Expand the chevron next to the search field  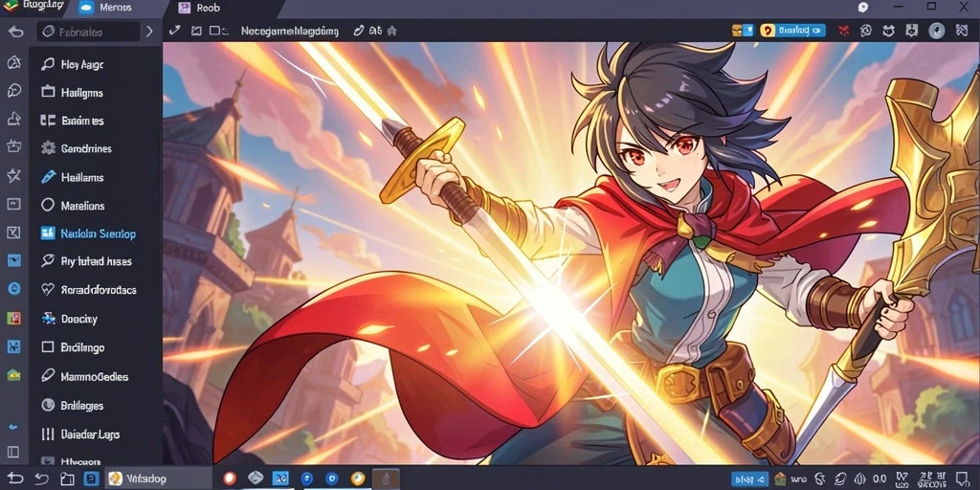(149, 32)
